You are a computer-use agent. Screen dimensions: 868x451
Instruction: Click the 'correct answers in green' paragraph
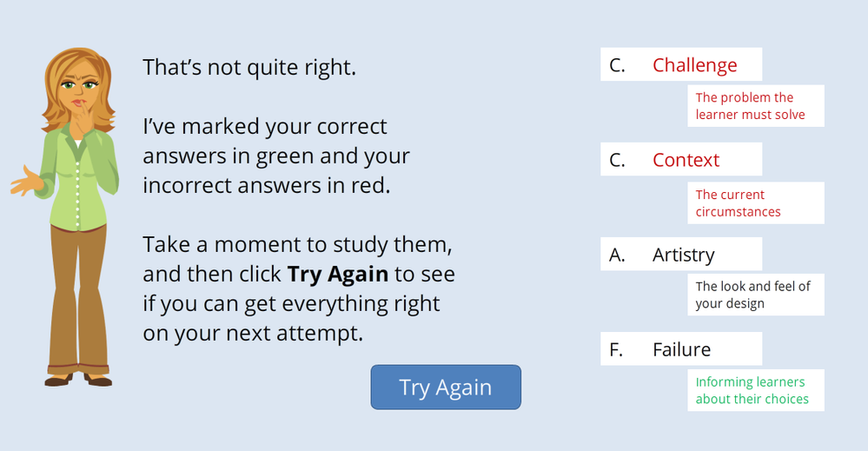276,156
